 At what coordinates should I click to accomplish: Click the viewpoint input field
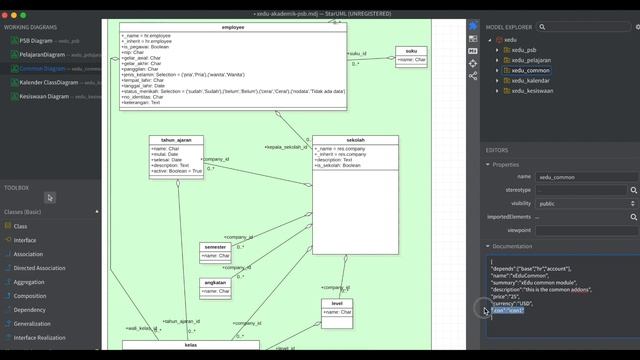(x=587, y=231)
